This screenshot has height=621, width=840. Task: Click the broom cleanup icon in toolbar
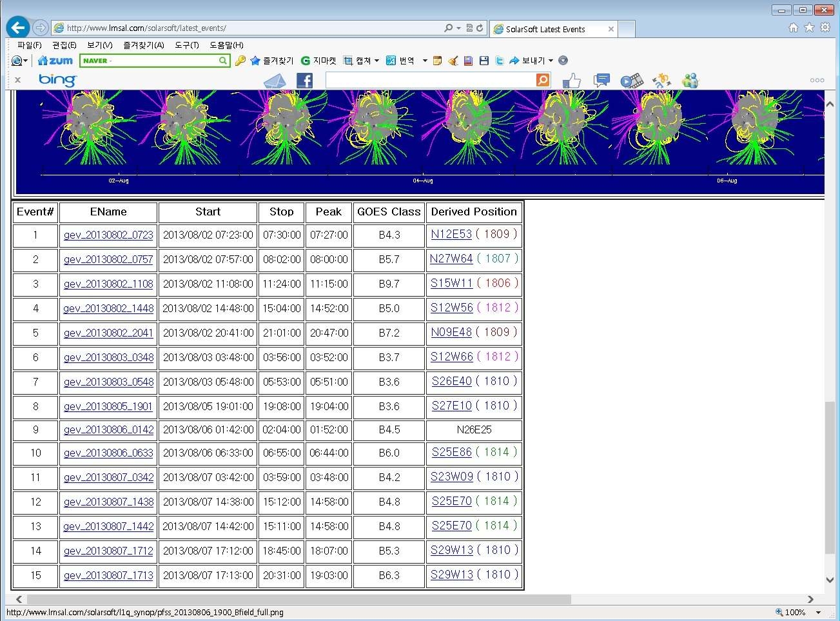coord(453,61)
